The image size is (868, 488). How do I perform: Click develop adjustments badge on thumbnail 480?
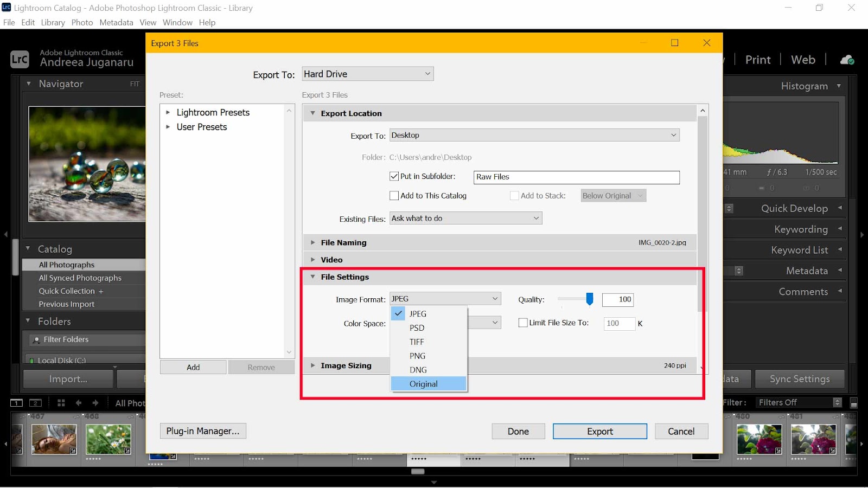[778, 451]
